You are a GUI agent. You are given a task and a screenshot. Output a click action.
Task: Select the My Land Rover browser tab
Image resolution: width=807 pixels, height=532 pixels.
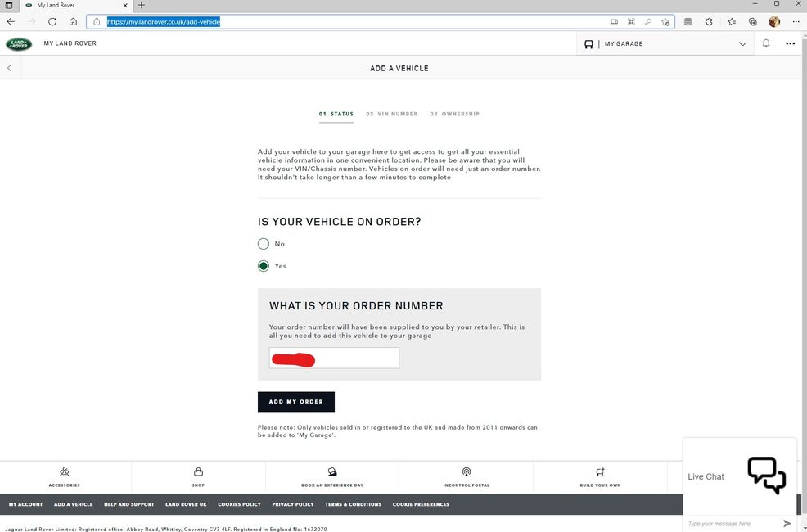tap(75, 5)
